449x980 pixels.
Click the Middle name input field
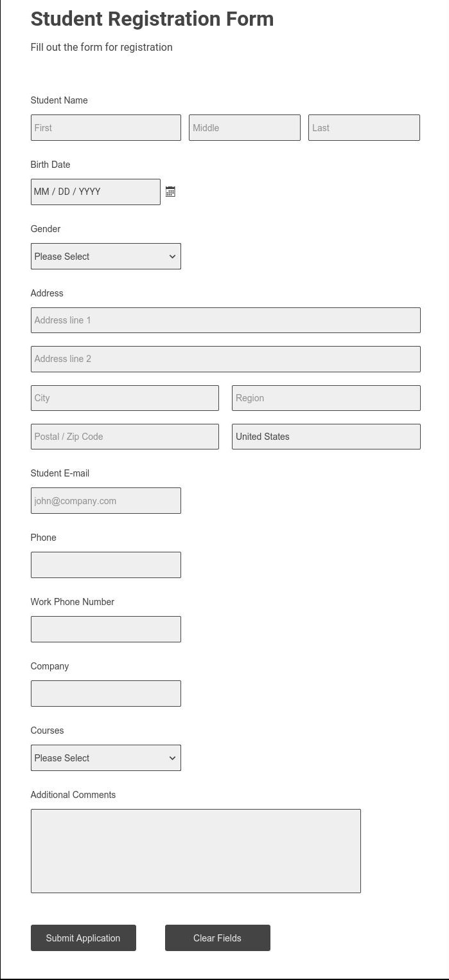(x=244, y=127)
